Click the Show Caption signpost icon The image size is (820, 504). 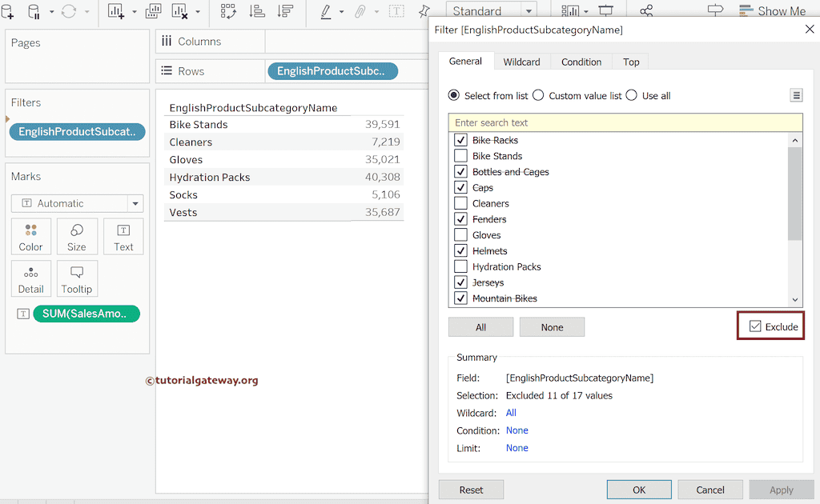click(x=715, y=11)
